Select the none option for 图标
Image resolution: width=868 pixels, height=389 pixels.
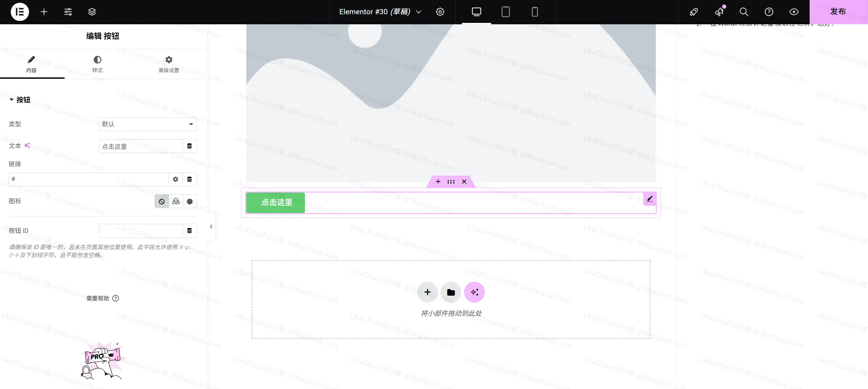(162, 201)
